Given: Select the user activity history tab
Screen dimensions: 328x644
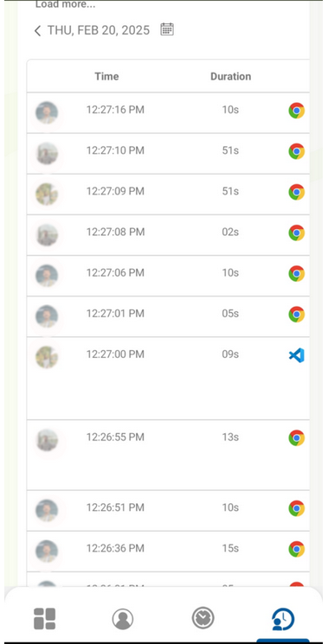Looking at the screenshot, I should point(283,619).
